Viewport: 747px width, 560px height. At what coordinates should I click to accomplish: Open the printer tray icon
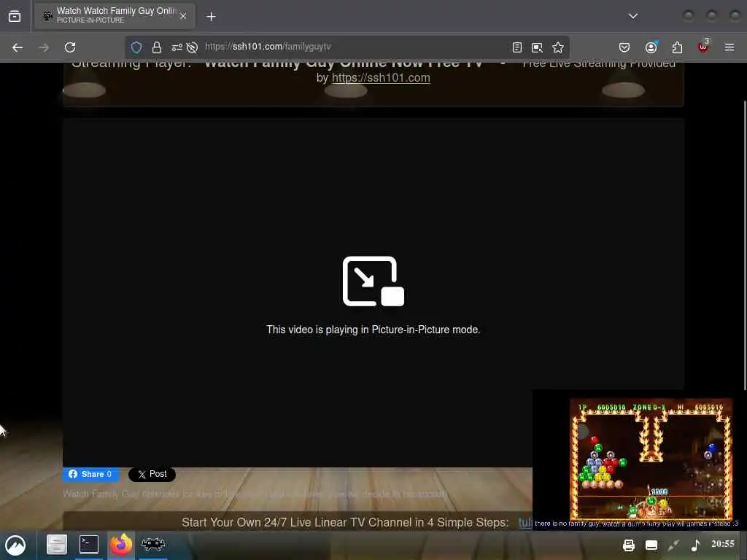click(x=629, y=545)
